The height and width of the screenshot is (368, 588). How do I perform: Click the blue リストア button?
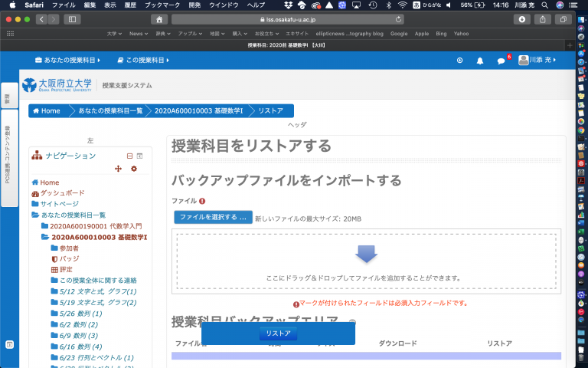coord(278,333)
